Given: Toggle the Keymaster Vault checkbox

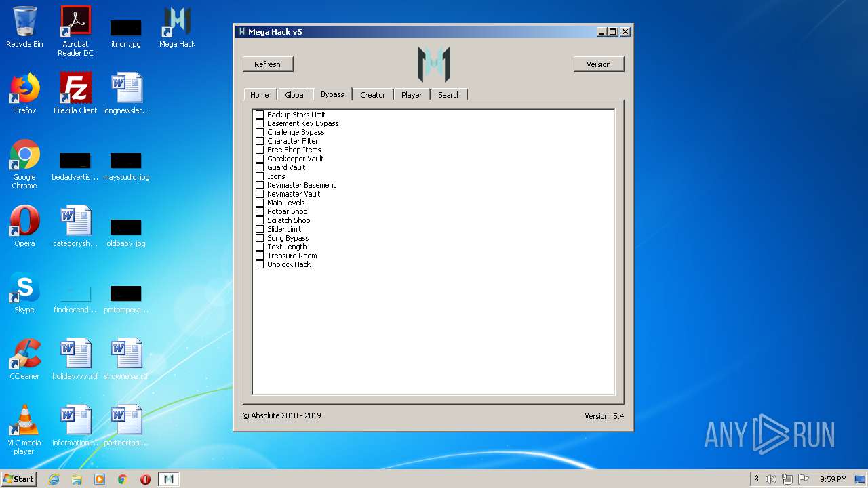Looking at the screenshot, I should coord(259,194).
